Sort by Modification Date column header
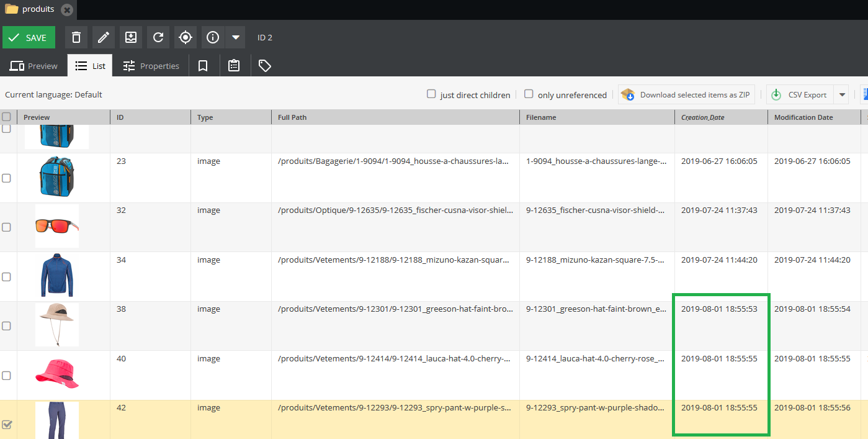 click(814, 117)
